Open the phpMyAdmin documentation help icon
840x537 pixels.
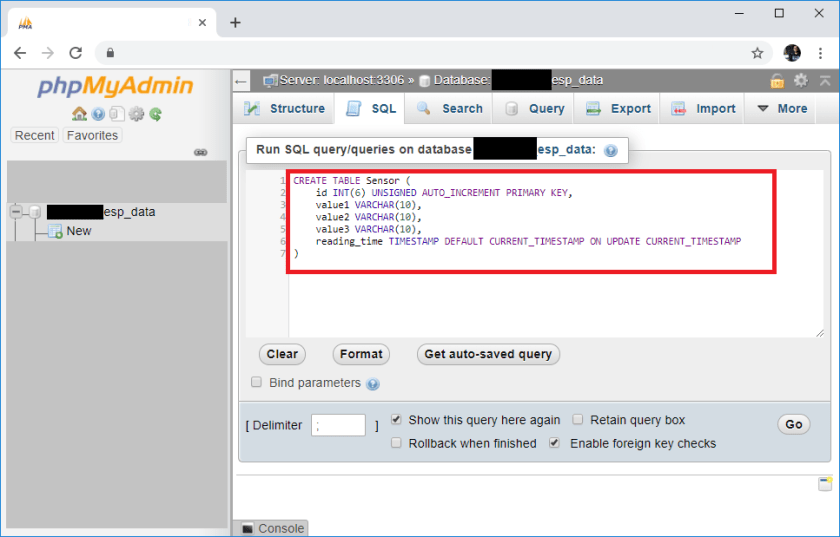click(98, 114)
